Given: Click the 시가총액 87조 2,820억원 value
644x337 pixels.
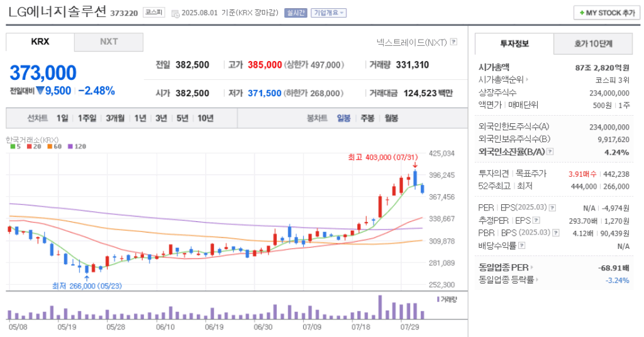Looking at the screenshot, I should (602, 68).
